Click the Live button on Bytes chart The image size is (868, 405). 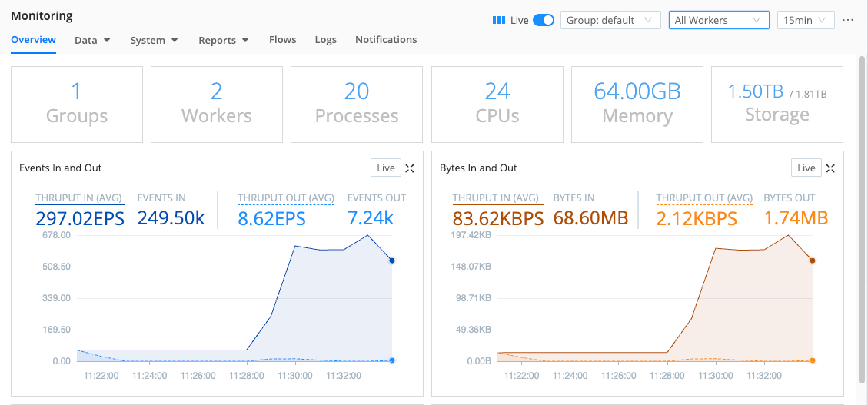806,168
